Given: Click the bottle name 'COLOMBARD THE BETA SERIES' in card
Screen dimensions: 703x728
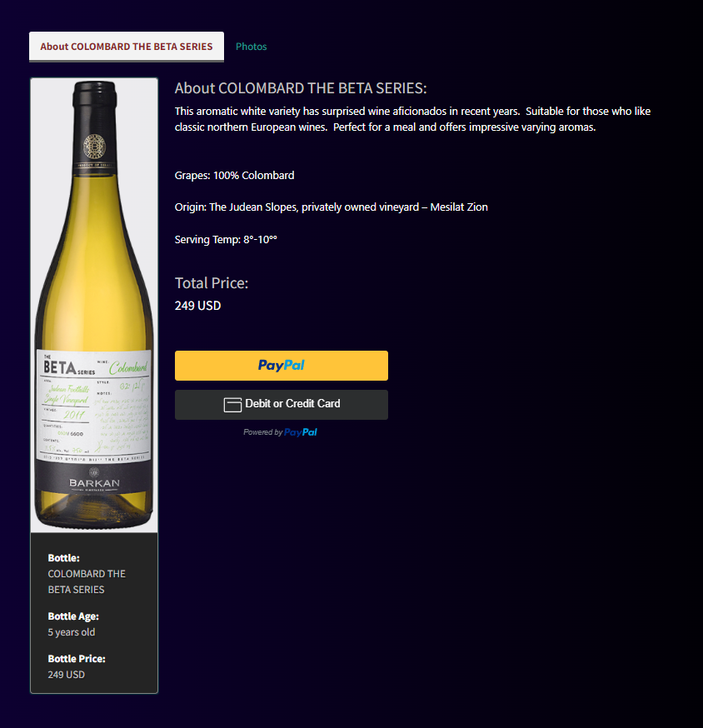Looking at the screenshot, I should point(87,581).
